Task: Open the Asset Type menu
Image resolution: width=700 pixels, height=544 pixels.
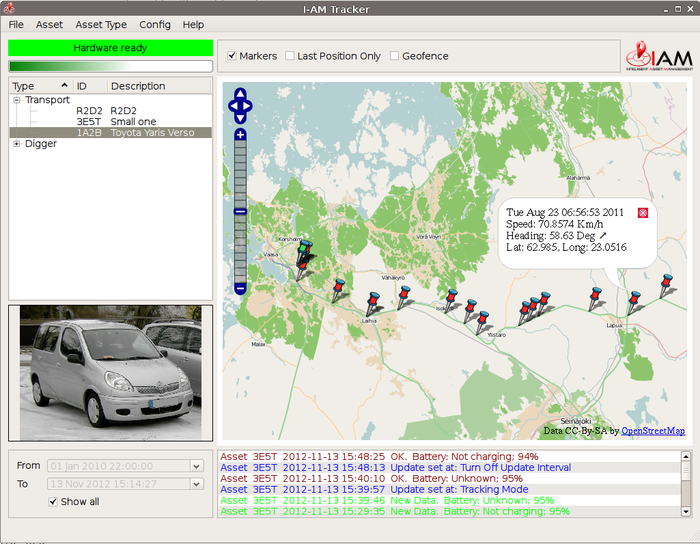Action: (101, 25)
